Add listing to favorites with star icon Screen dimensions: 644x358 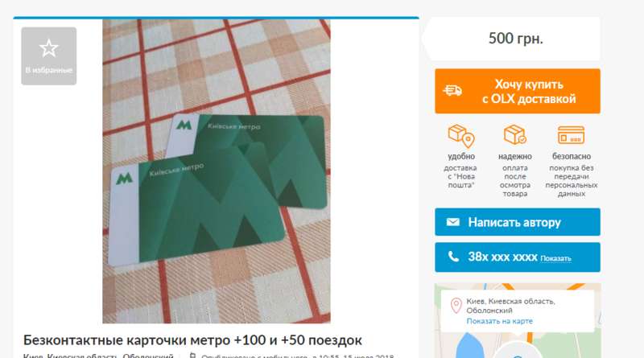(x=48, y=56)
